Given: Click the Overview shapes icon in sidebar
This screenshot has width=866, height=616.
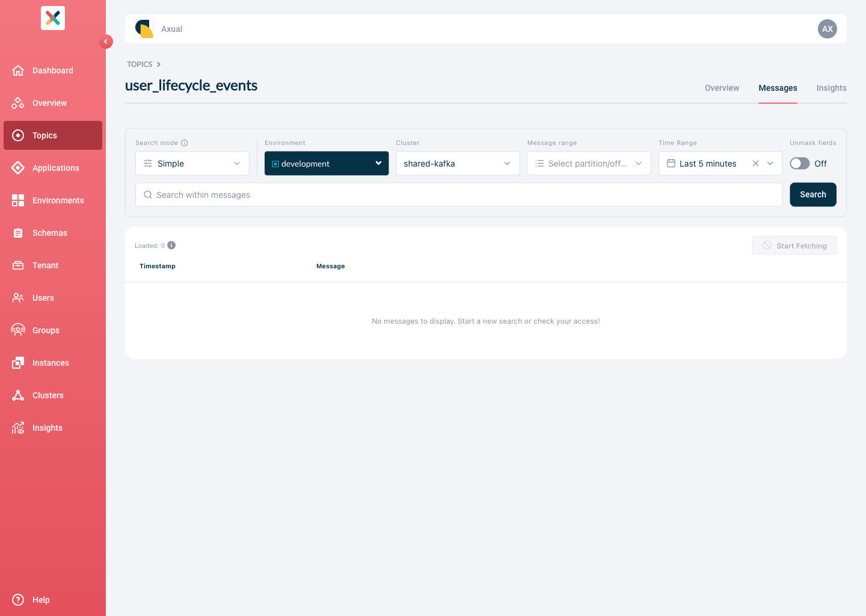Looking at the screenshot, I should pos(18,103).
